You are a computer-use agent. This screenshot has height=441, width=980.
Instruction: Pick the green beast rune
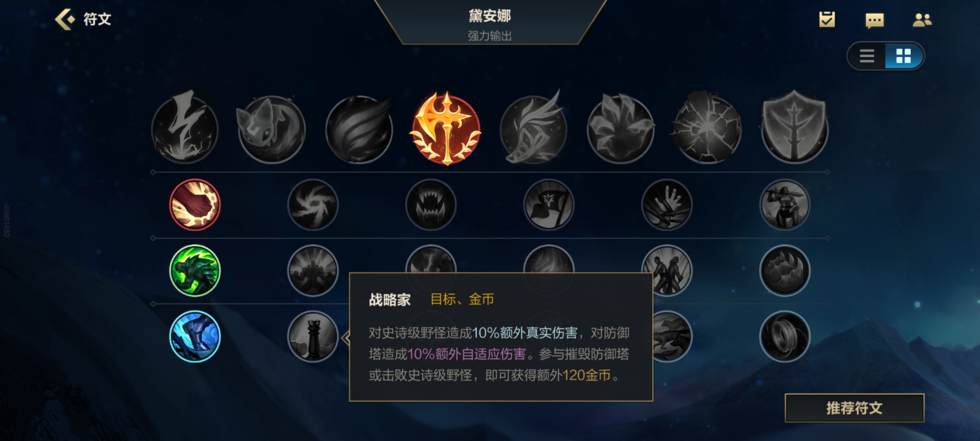pos(195,270)
